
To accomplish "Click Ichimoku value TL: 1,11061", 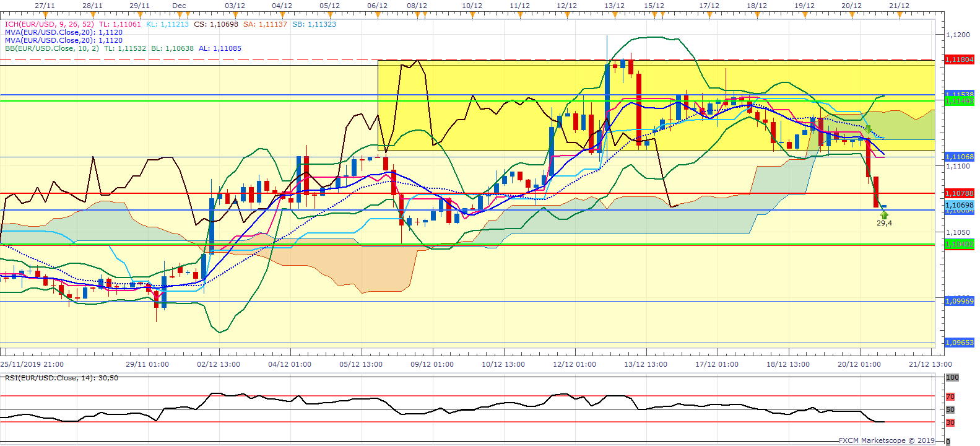I will [x=120, y=24].
